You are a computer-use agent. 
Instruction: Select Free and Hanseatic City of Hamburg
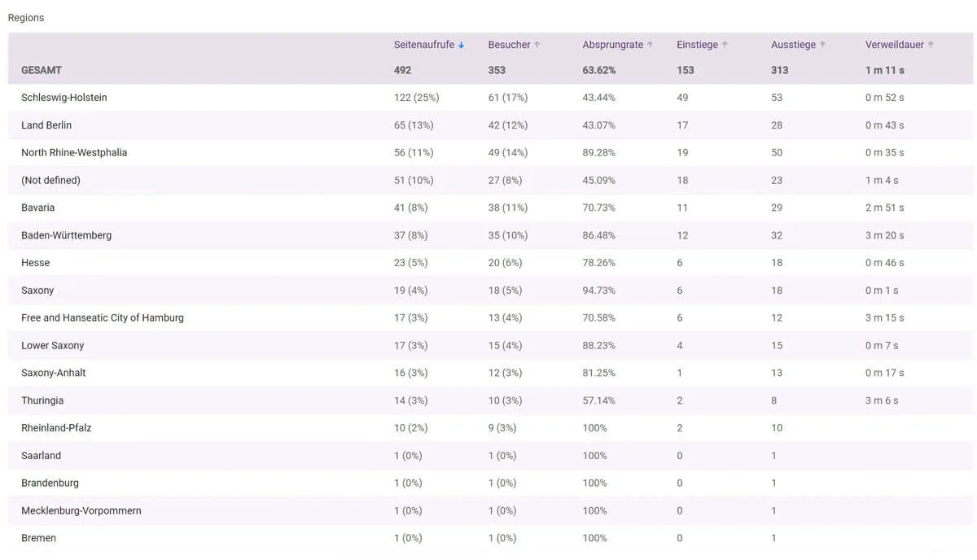(x=103, y=318)
